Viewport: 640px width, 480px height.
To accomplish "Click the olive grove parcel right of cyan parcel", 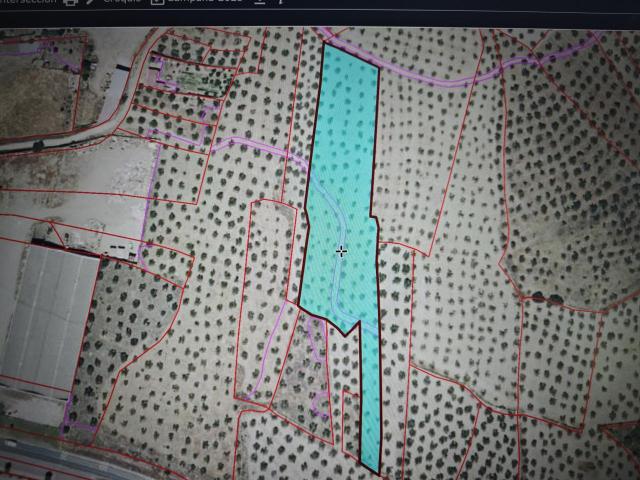I will [422, 159].
